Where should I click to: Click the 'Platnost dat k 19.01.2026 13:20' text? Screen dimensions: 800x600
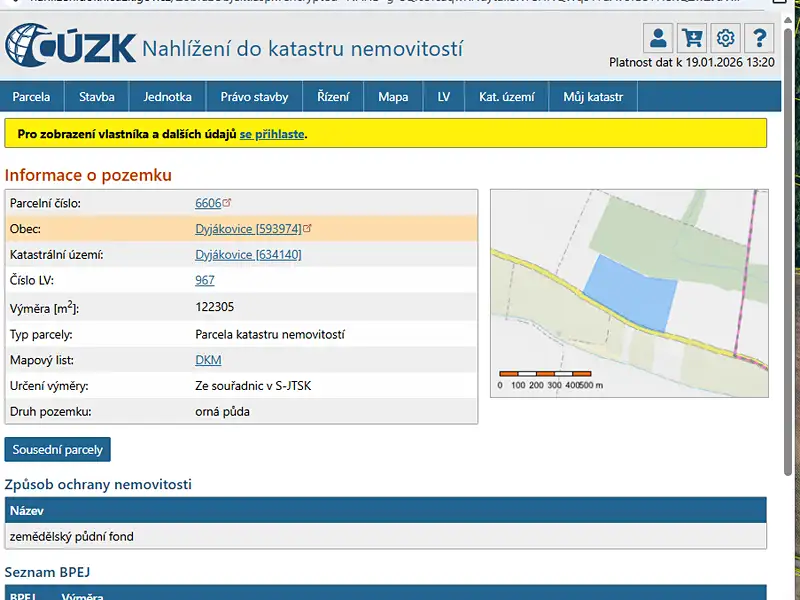692,62
